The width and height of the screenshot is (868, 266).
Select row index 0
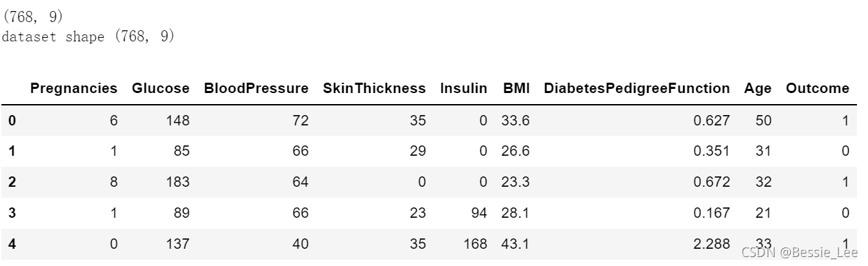click(x=12, y=121)
